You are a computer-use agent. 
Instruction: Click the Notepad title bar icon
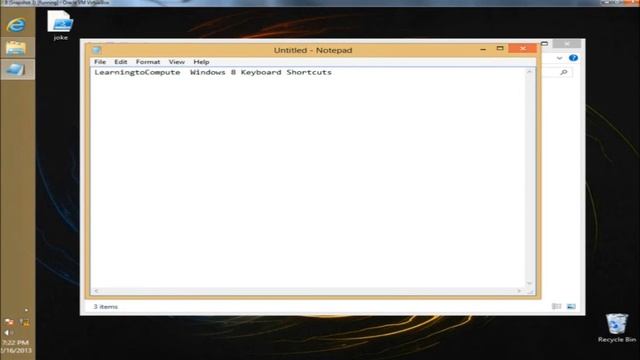click(x=97, y=50)
